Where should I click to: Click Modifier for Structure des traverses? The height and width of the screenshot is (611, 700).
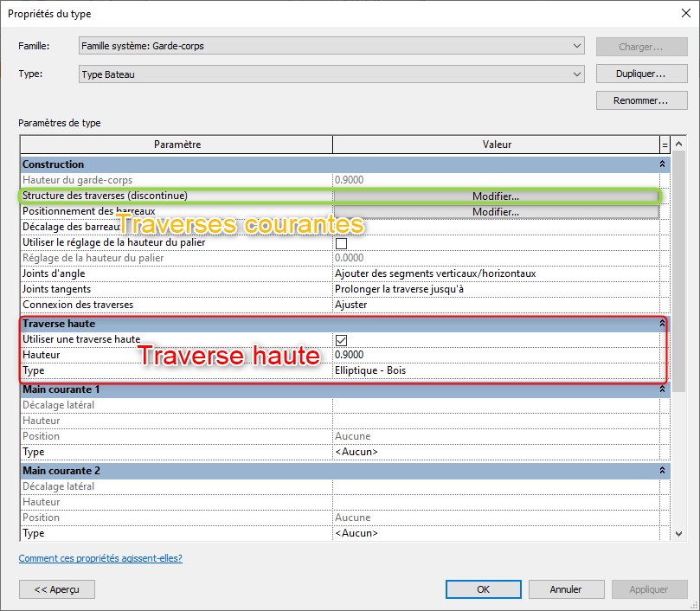pos(496,196)
